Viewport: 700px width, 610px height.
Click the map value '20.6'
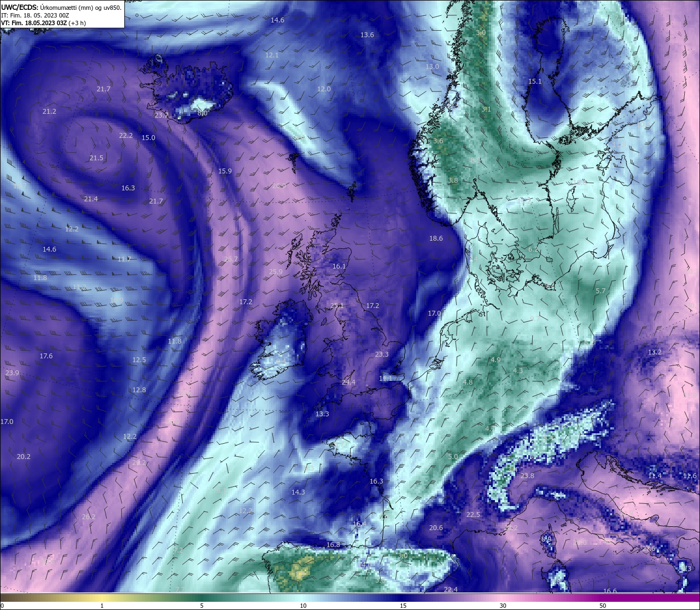436,528
